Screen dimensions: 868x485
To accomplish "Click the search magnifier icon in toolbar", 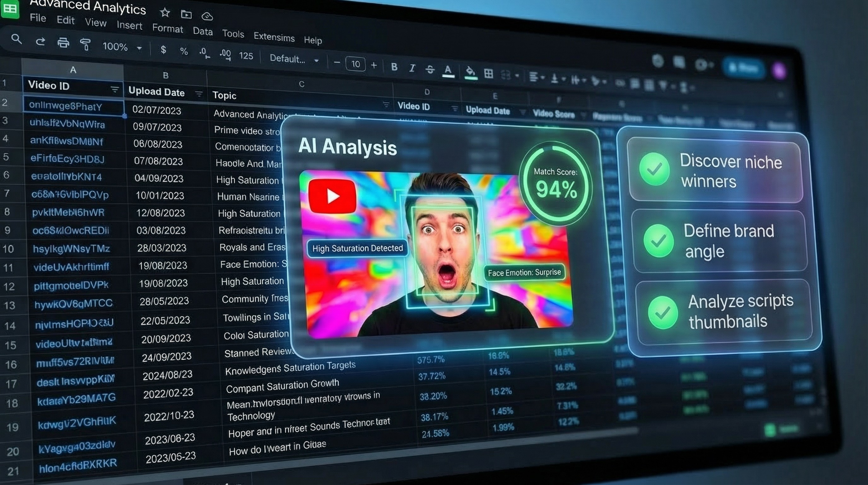I will coord(16,39).
